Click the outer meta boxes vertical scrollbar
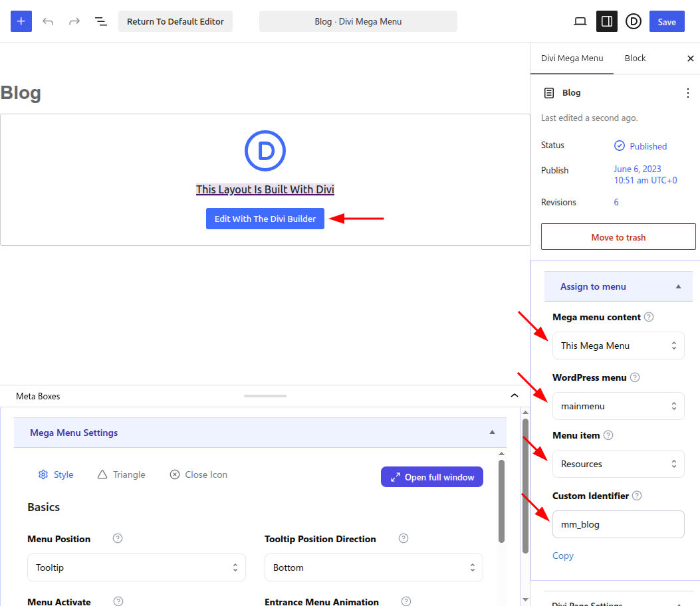This screenshot has height=606, width=700. 525,486
